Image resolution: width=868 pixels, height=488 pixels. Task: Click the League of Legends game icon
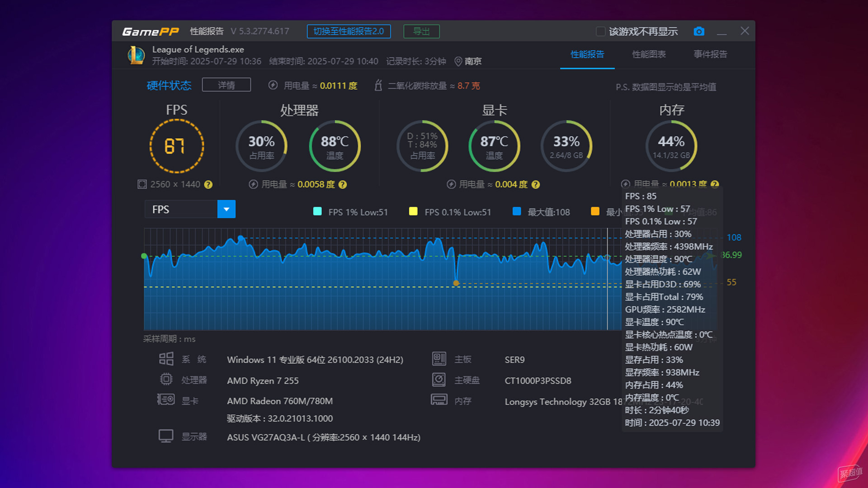[x=136, y=55]
